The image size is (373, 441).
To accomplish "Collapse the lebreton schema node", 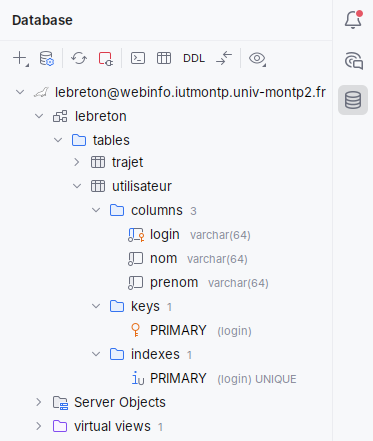I will [39, 116].
